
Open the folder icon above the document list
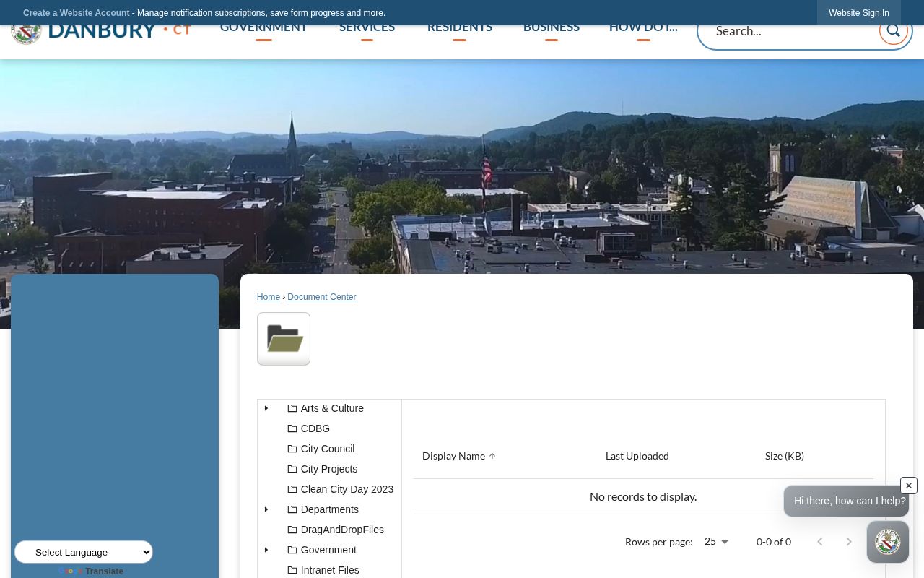click(284, 339)
